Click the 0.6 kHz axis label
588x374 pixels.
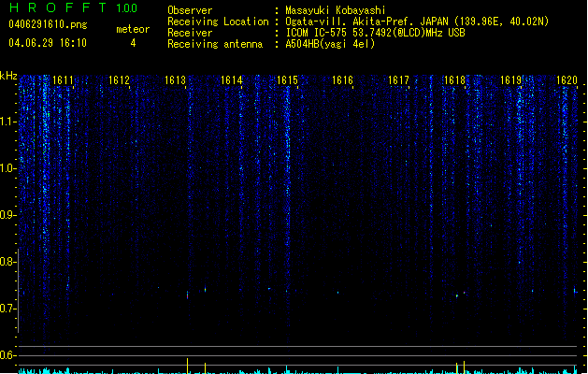[x=7, y=355]
